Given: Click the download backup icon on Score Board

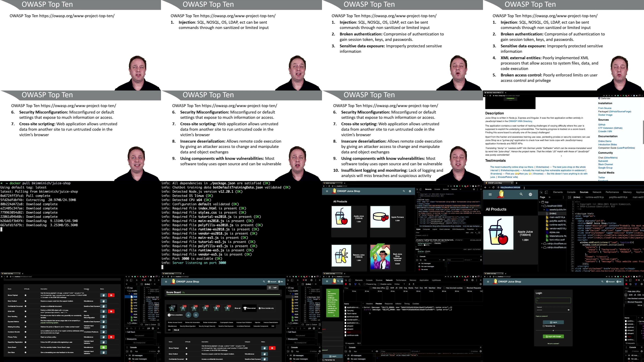Looking at the screenshot, I should click(188, 315).
